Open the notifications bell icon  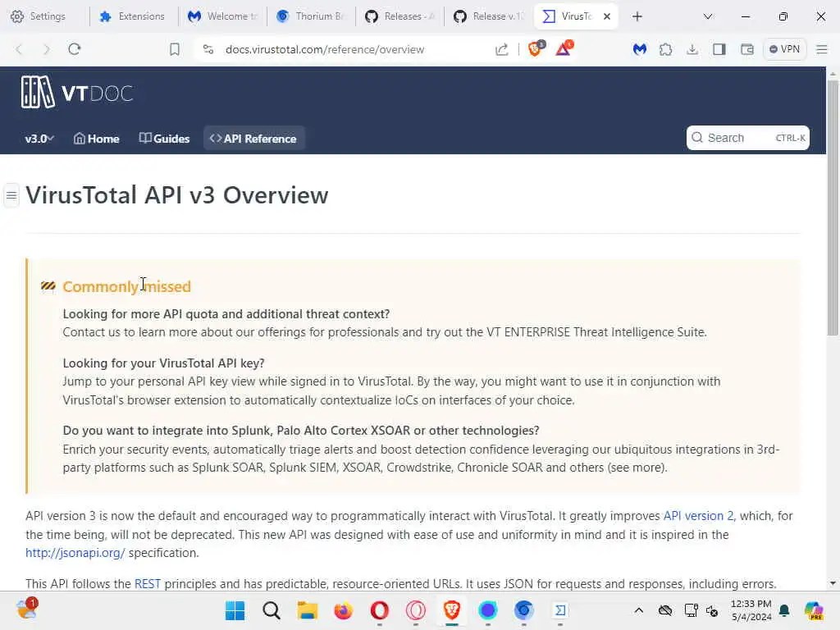[784, 610]
